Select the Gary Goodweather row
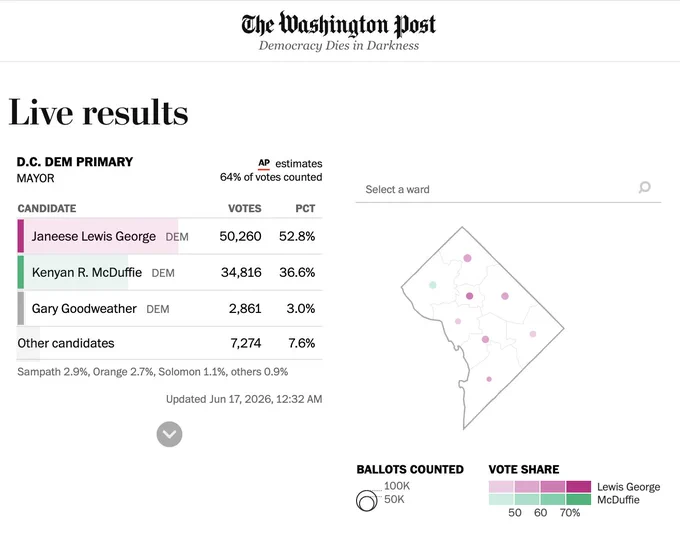Image resolution: width=680 pixels, height=536 pixels. point(169,308)
